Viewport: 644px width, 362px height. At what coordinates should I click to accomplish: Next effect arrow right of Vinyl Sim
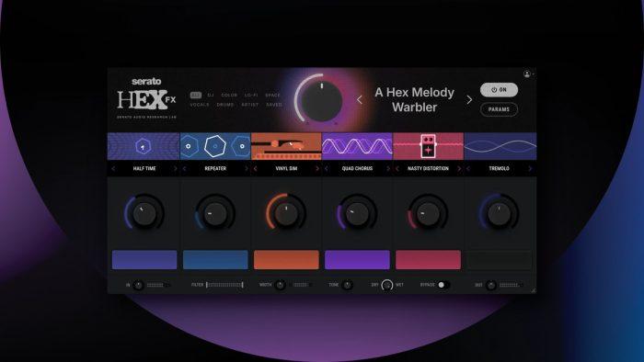[x=317, y=168]
